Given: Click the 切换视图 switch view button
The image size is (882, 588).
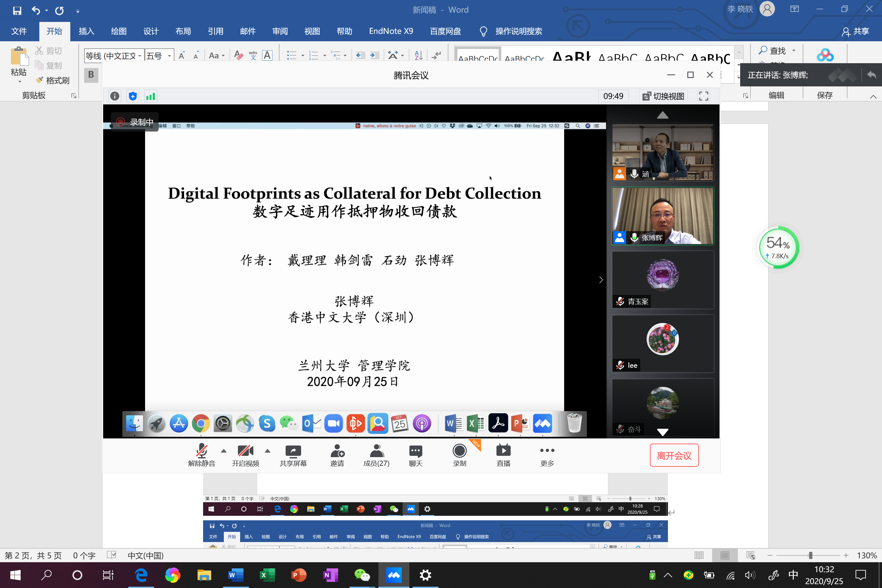Looking at the screenshot, I should [663, 96].
